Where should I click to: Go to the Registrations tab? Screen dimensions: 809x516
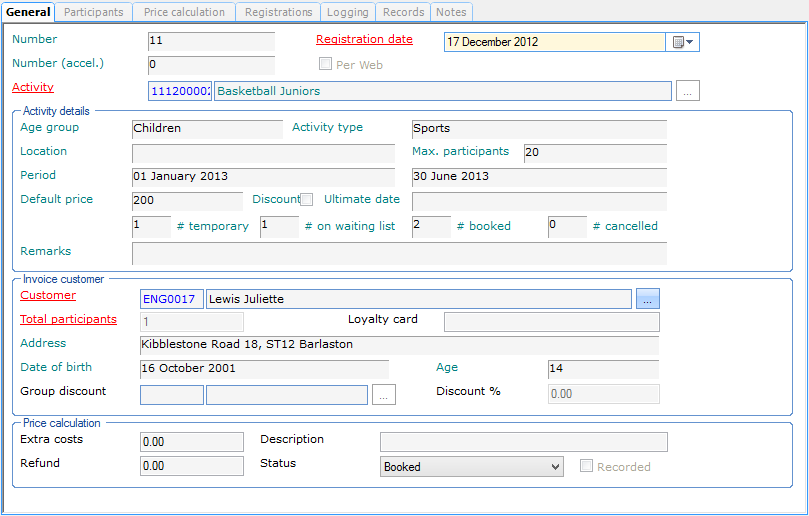(279, 12)
